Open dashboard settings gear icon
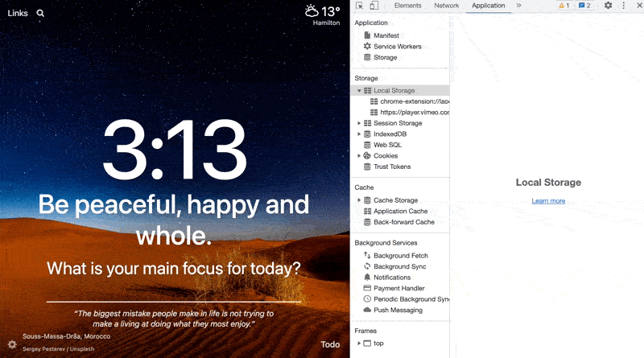Viewport: 644px width, 358px height. [x=12, y=344]
